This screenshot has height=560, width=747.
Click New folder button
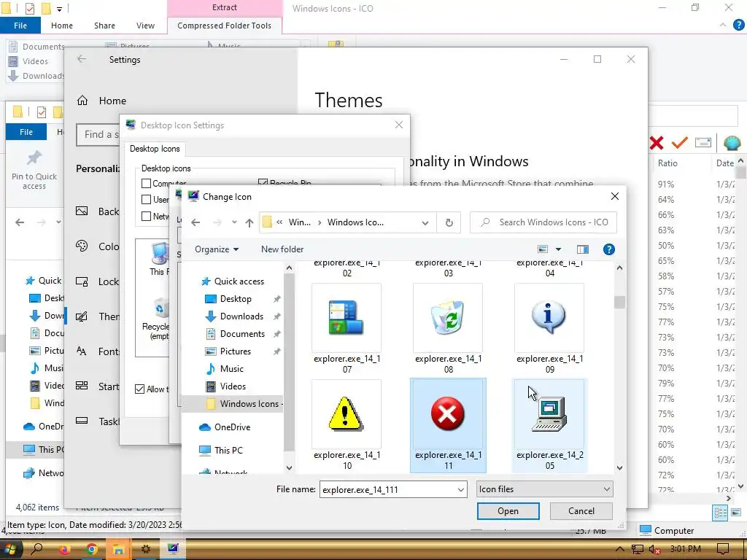click(282, 249)
